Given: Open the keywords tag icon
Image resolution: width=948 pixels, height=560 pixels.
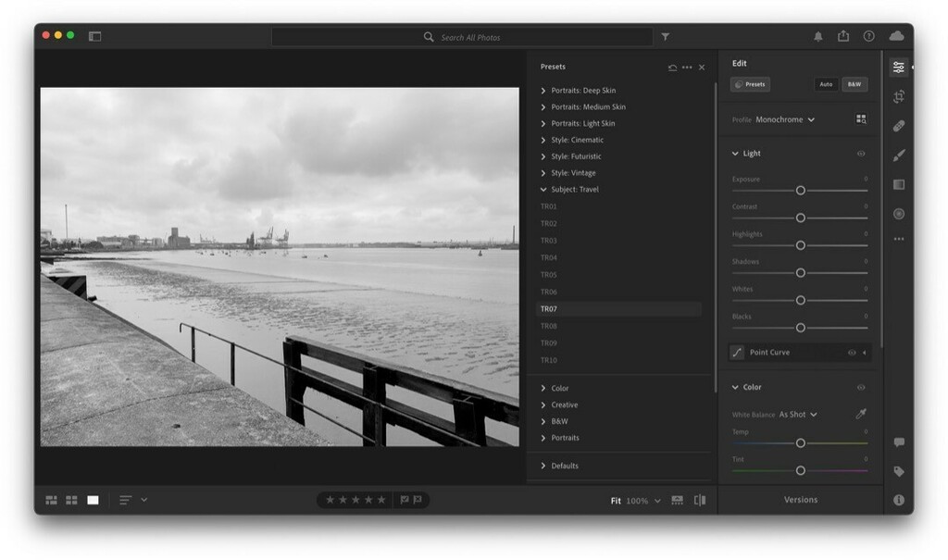Looking at the screenshot, I should (x=899, y=471).
